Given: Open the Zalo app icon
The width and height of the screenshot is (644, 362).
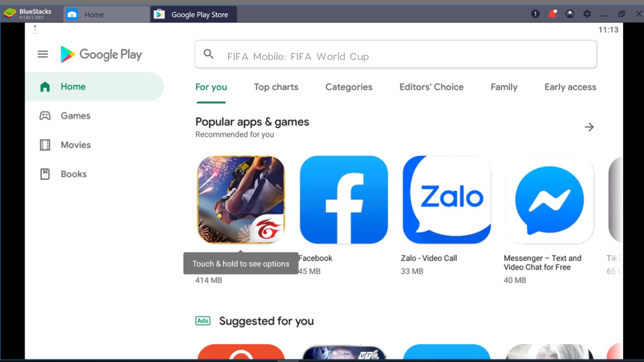Looking at the screenshot, I should [447, 200].
